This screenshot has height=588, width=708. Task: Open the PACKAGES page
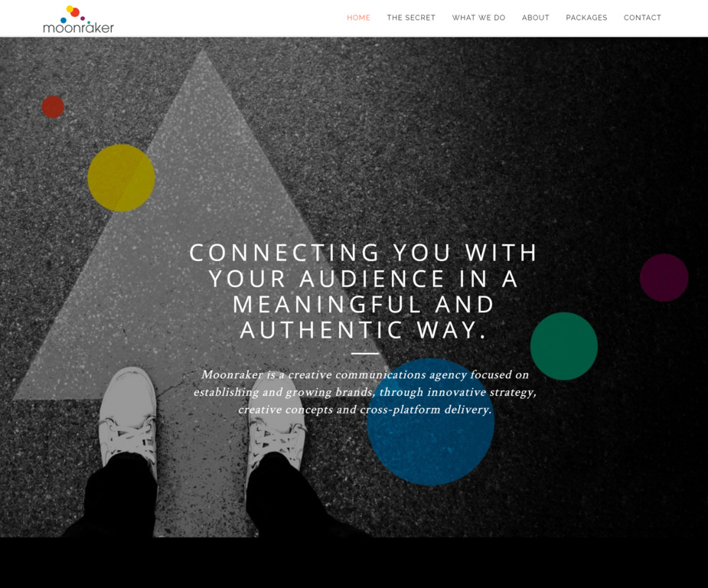tap(586, 18)
